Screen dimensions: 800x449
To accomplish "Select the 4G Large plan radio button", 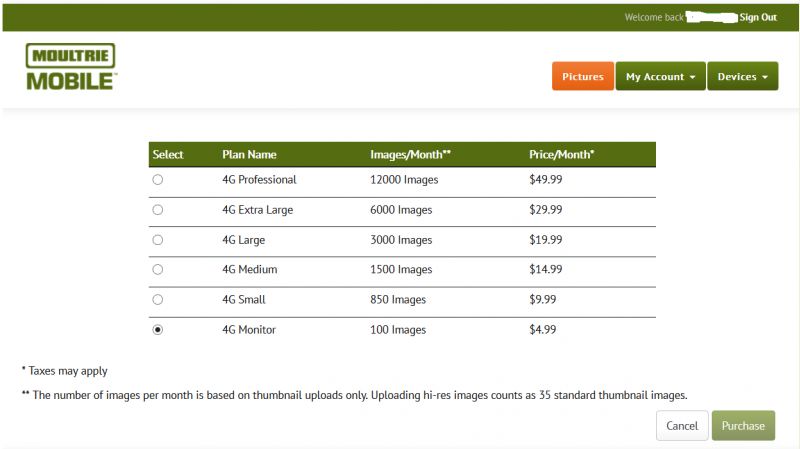I will (158, 240).
